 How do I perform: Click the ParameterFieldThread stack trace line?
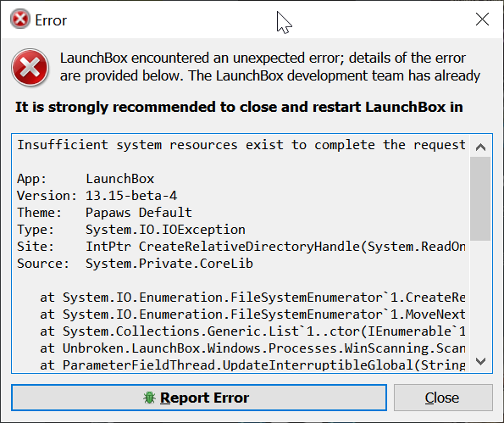(252, 365)
